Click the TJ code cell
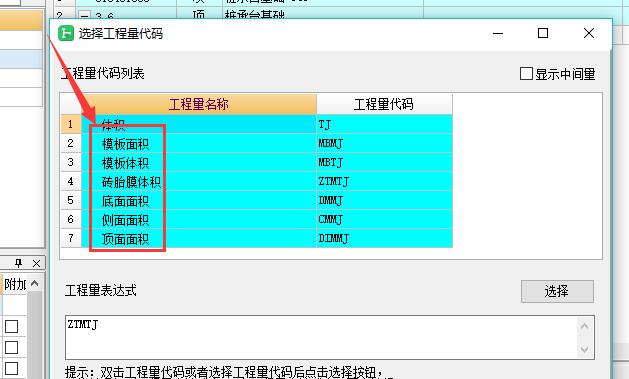This screenshot has width=629, height=379. point(384,124)
